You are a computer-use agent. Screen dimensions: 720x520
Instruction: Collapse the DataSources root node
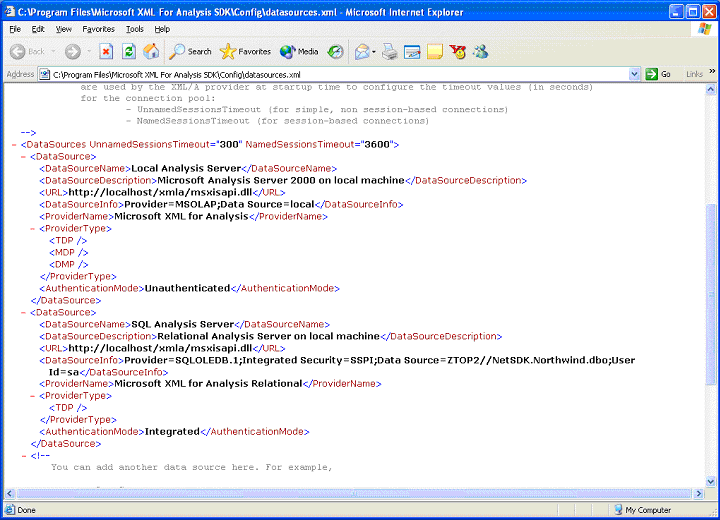(x=14, y=145)
